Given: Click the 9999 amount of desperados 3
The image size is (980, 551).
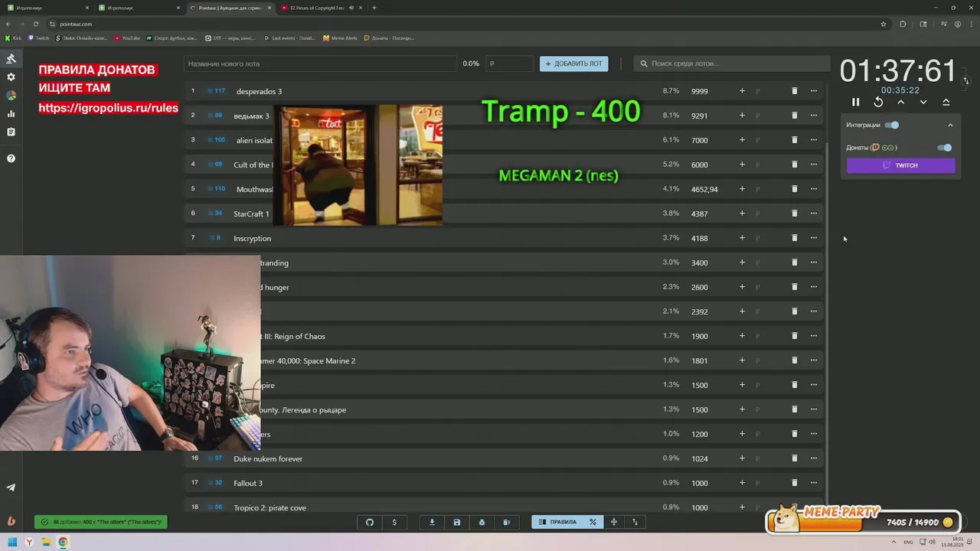Looking at the screenshot, I should [x=699, y=91].
